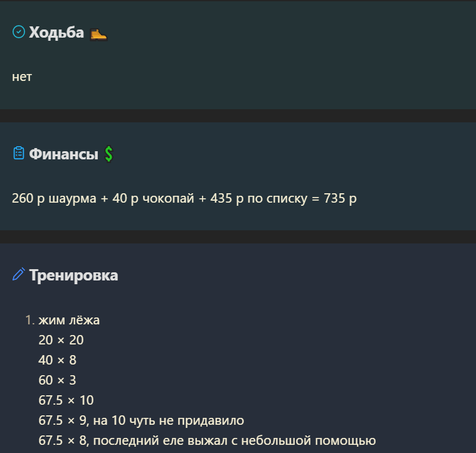Viewport: 476px width, 453px height.
Task: Click the '260 р шаурма' expense text
Action: (x=54, y=198)
